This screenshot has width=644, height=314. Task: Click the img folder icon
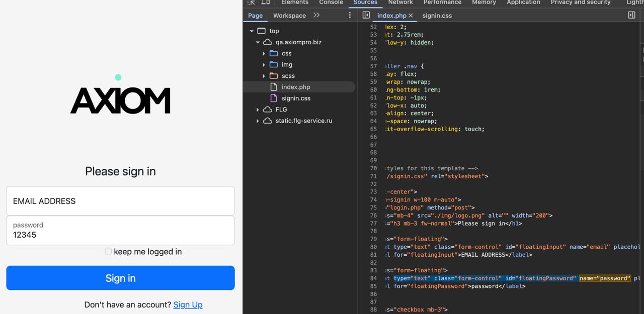274,65
